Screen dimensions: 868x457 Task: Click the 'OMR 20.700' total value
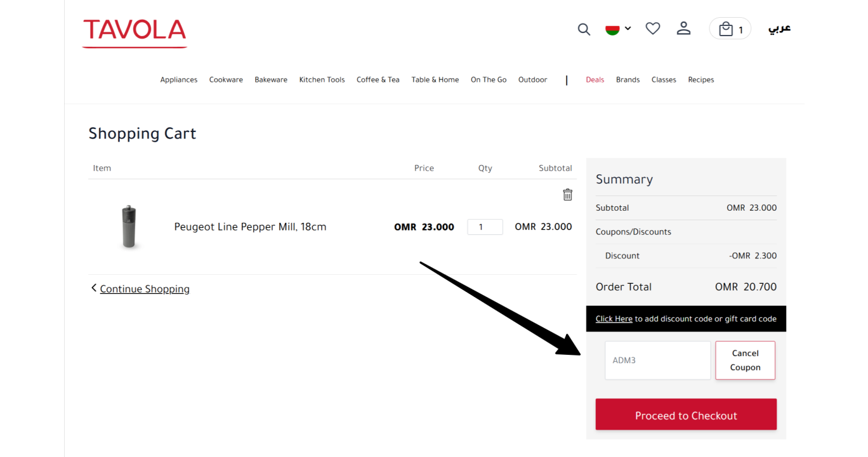746,287
